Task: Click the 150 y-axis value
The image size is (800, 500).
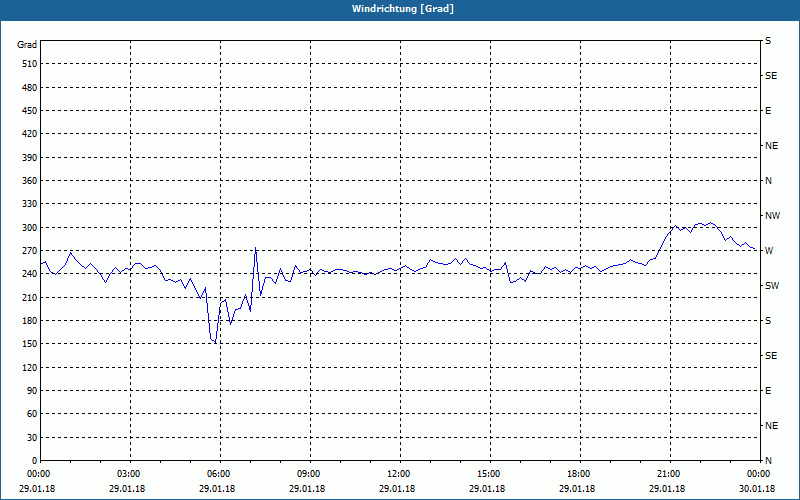Action: 30,344
